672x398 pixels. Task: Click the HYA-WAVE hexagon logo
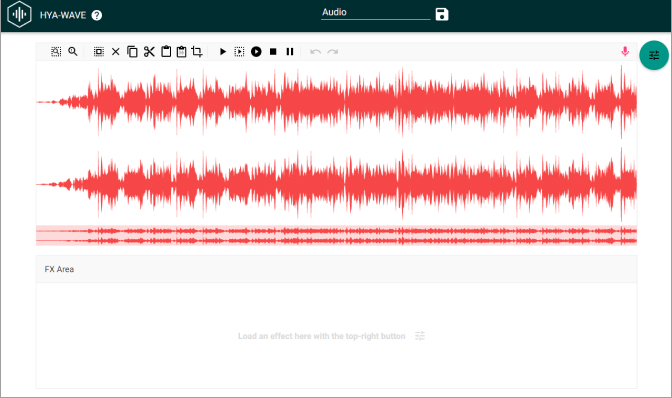pos(19,15)
